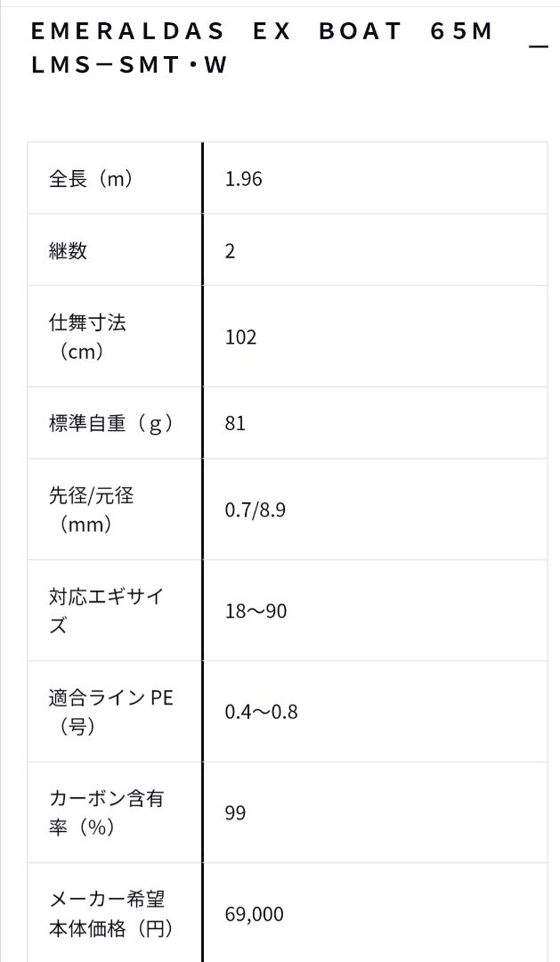Select the 標準自重（g） label
The height and width of the screenshot is (962, 560).
pos(110,423)
